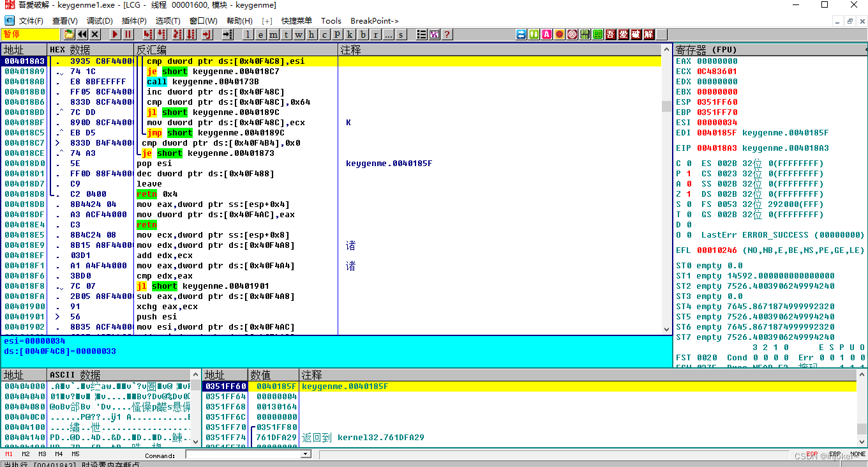The width and height of the screenshot is (868, 467).
Task: Open the Handles h button
Action: (x=311, y=34)
